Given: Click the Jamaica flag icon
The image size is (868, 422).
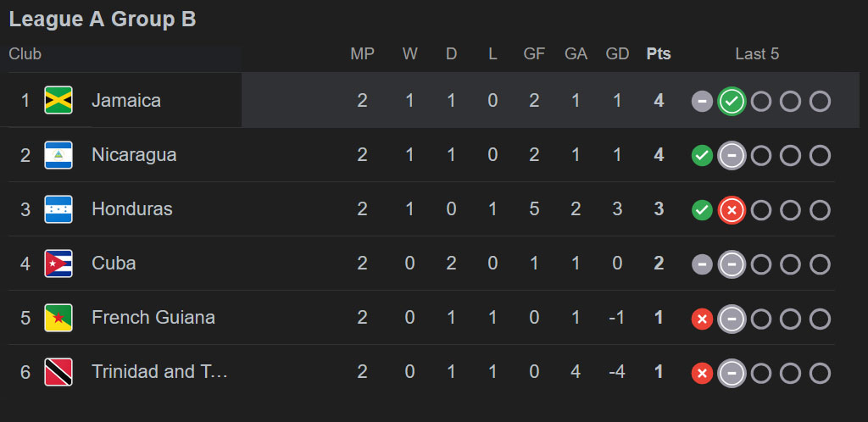Looking at the screenshot, I should [x=58, y=100].
